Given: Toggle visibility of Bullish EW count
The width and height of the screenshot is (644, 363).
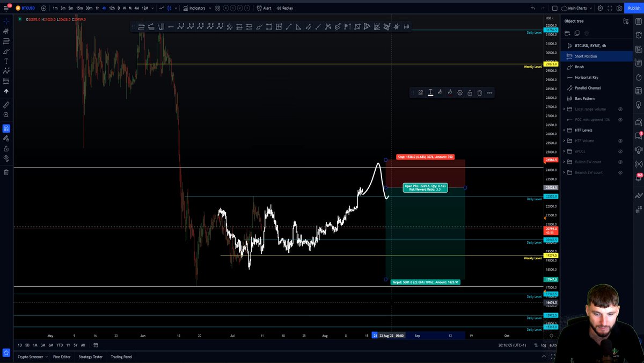Looking at the screenshot, I should pyautogui.click(x=620, y=162).
